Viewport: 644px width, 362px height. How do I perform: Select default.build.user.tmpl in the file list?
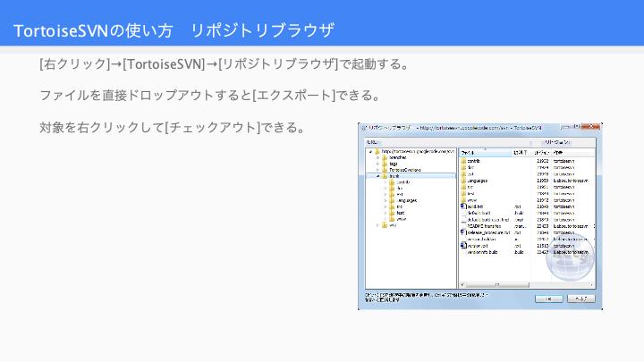pyautogui.click(x=488, y=220)
